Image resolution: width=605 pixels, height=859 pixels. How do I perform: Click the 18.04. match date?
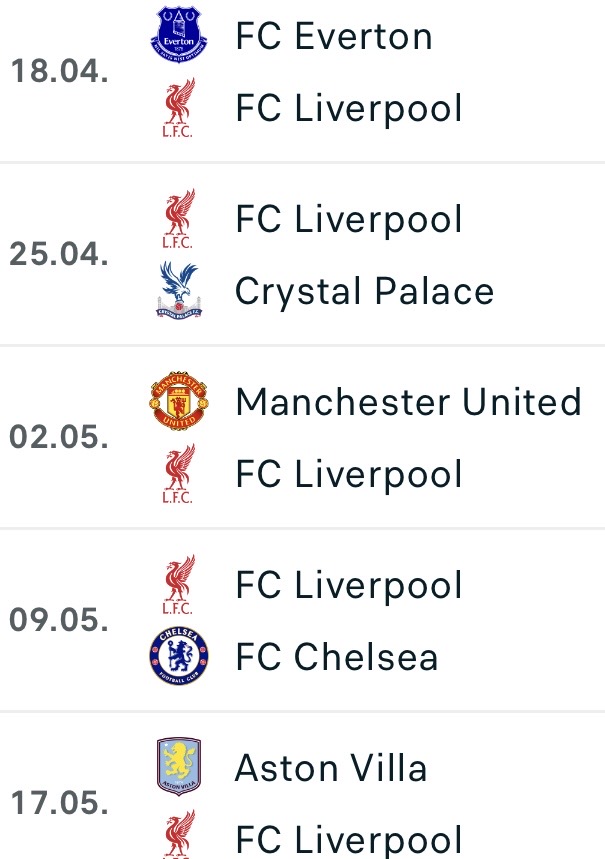tap(59, 73)
